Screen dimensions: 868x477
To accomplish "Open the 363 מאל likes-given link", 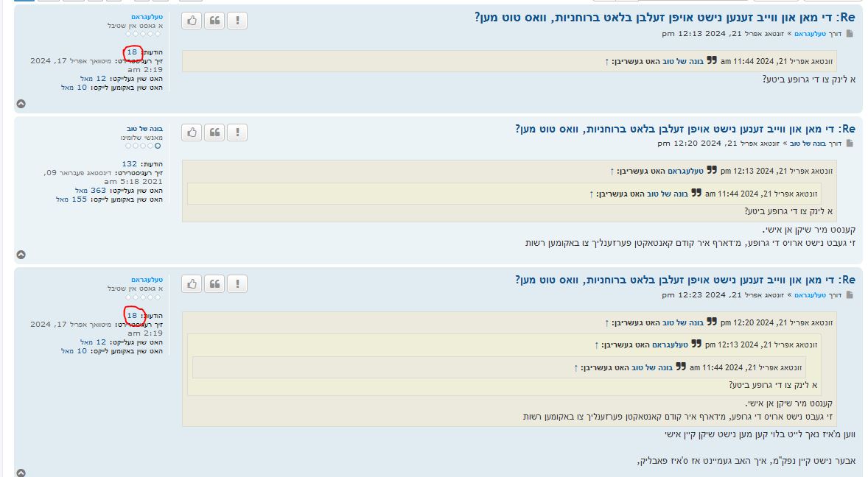I will [94, 190].
